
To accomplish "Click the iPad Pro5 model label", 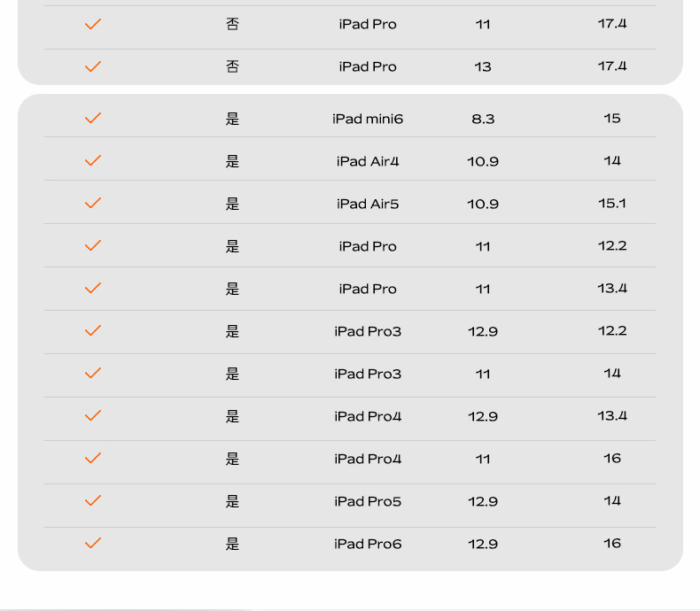I will [368, 501].
